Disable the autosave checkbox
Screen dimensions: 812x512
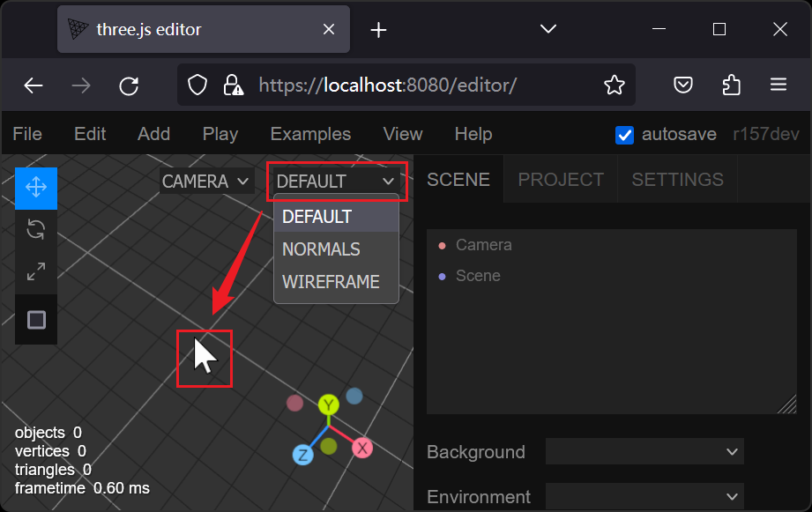624,135
